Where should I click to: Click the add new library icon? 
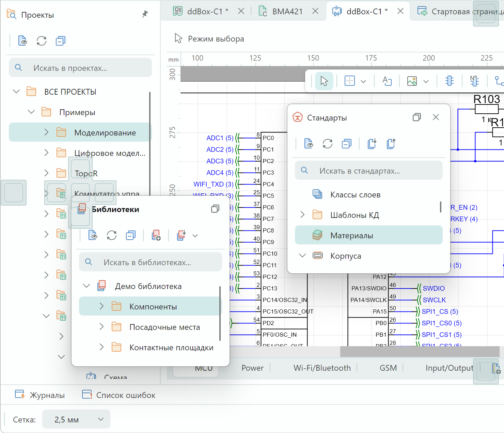tap(156, 235)
